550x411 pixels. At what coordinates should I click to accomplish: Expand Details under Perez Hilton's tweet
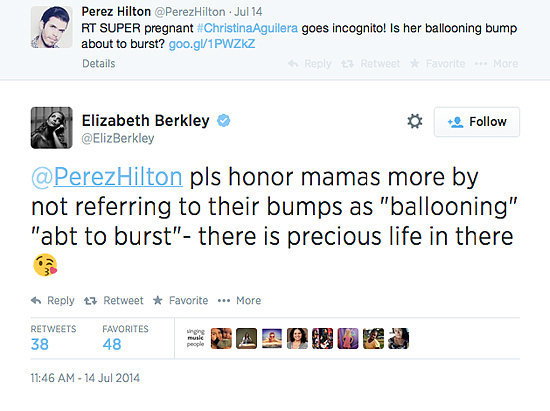point(99,63)
